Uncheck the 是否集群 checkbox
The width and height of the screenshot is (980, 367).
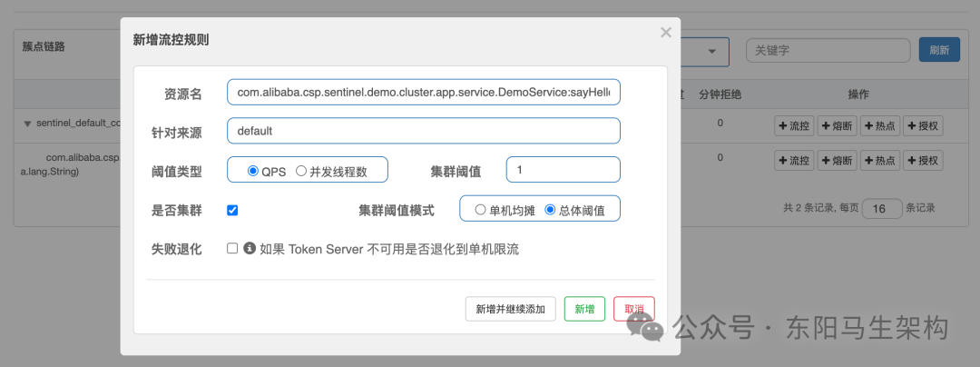[232, 211]
